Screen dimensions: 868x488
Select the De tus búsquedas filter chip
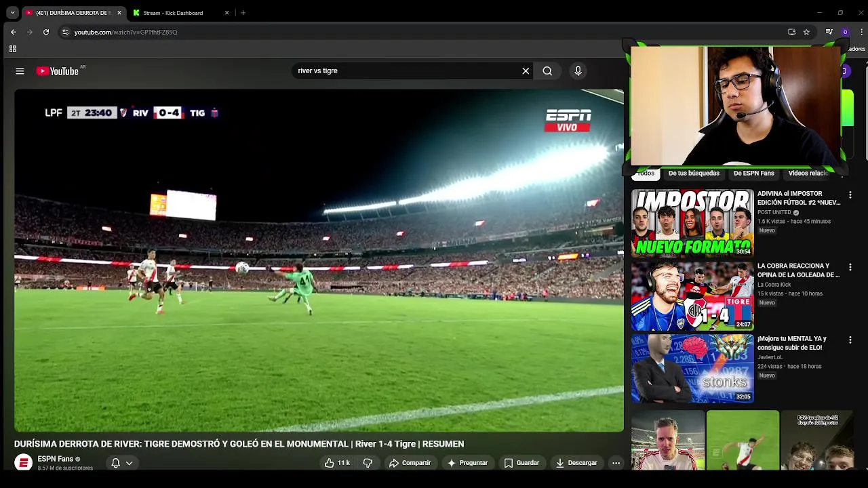[x=694, y=174]
